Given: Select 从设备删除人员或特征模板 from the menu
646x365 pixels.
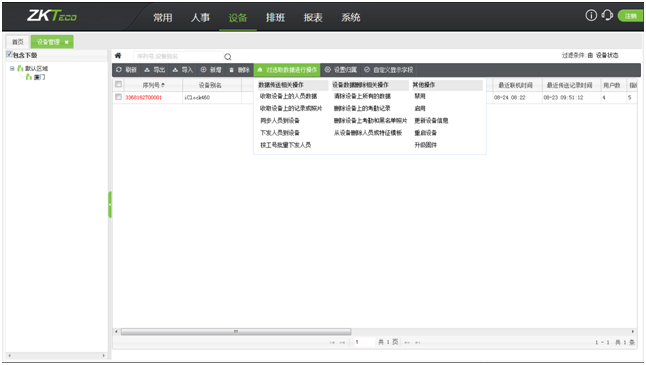Looking at the screenshot, I should 367,133.
